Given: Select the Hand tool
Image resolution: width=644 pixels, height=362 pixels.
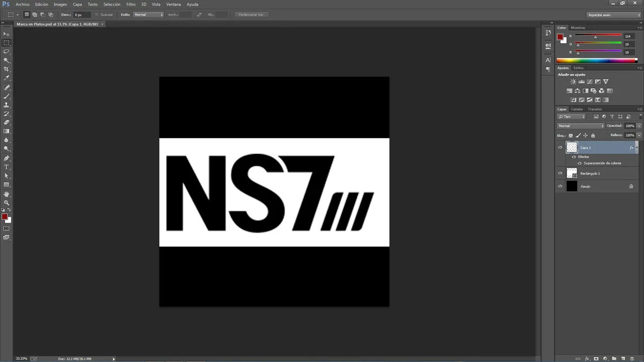Looking at the screenshot, I should pyautogui.click(x=7, y=194).
